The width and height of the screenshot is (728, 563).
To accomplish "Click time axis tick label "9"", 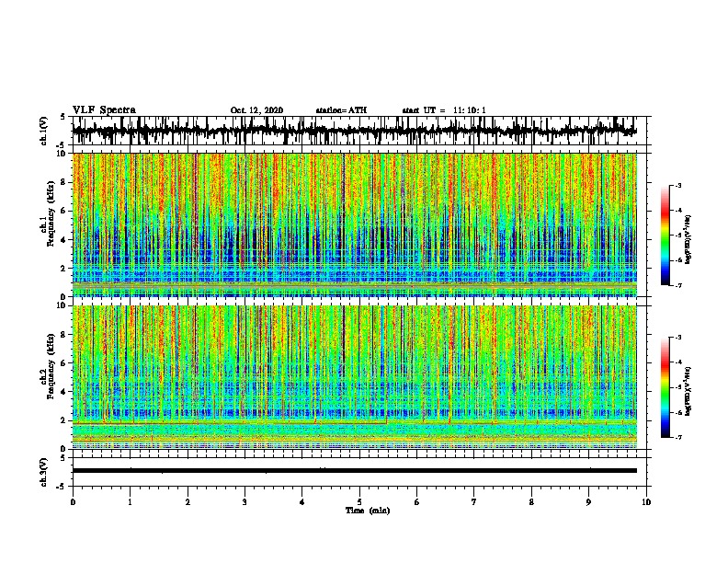I will pyautogui.click(x=588, y=502).
